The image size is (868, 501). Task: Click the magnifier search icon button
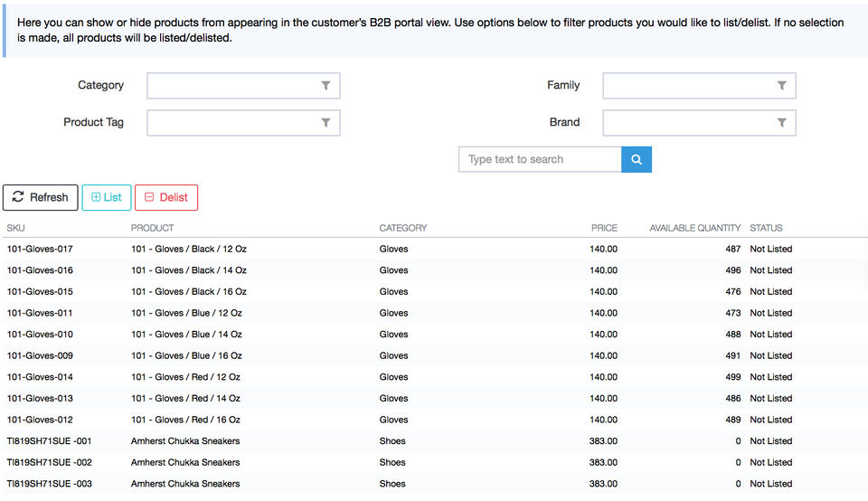coord(637,159)
